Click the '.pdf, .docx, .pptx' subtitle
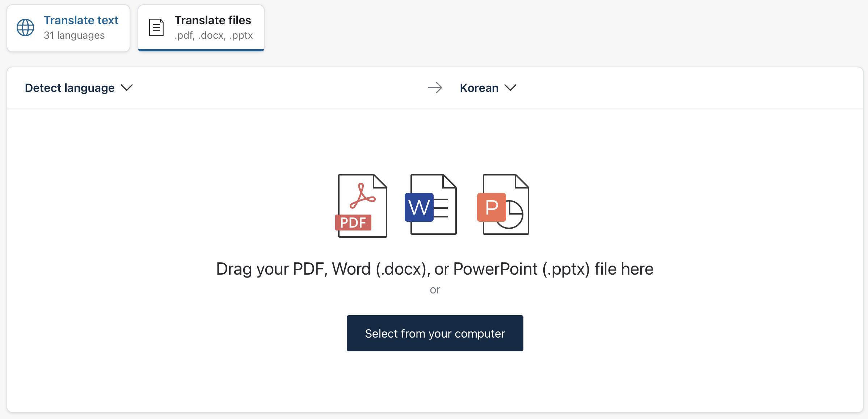The image size is (868, 419). point(214,35)
